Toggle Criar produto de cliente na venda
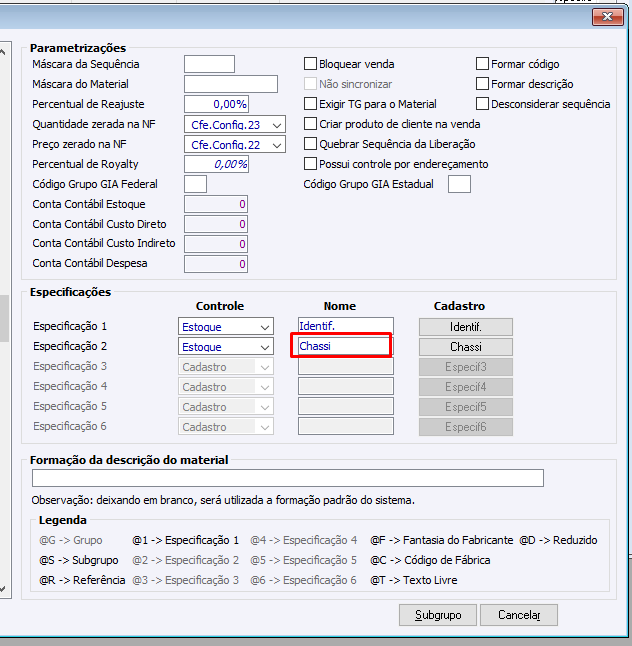The height and width of the screenshot is (646, 632). coord(310,124)
